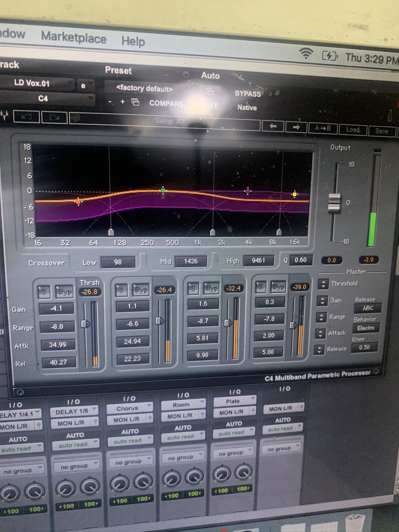The width and height of the screenshot is (399, 532).
Task: Open the insert position 'e' dropdown
Action: [85, 85]
